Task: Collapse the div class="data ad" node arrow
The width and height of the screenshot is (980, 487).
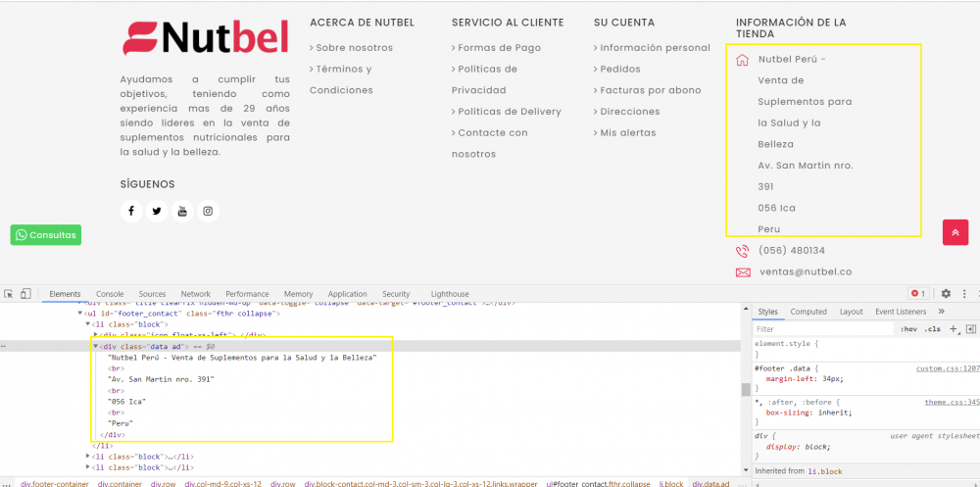Action: [95, 346]
